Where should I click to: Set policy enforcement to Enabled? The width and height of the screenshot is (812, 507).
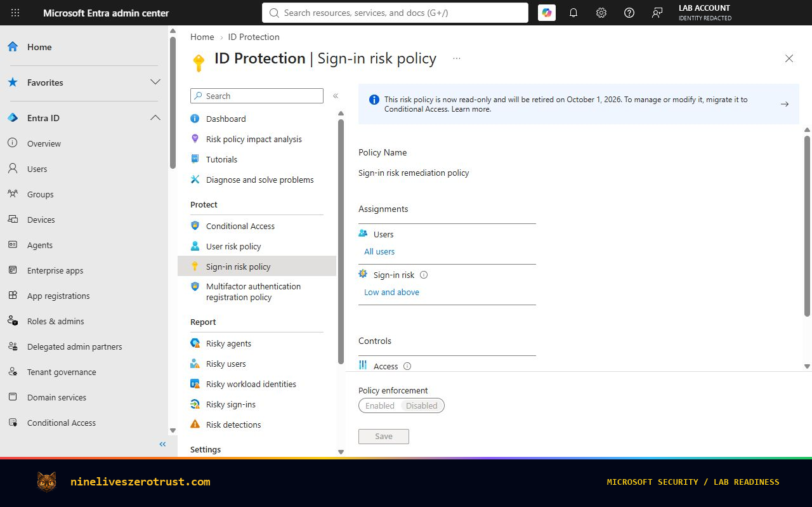click(x=380, y=405)
